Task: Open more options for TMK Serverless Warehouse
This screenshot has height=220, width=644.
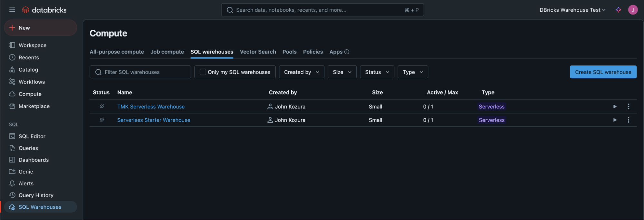Action: tap(628, 107)
